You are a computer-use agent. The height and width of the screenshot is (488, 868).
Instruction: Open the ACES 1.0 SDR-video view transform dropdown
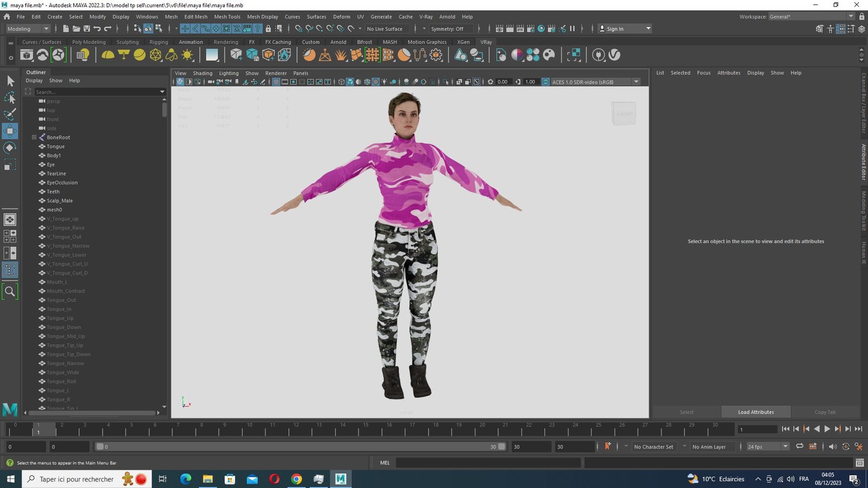595,82
